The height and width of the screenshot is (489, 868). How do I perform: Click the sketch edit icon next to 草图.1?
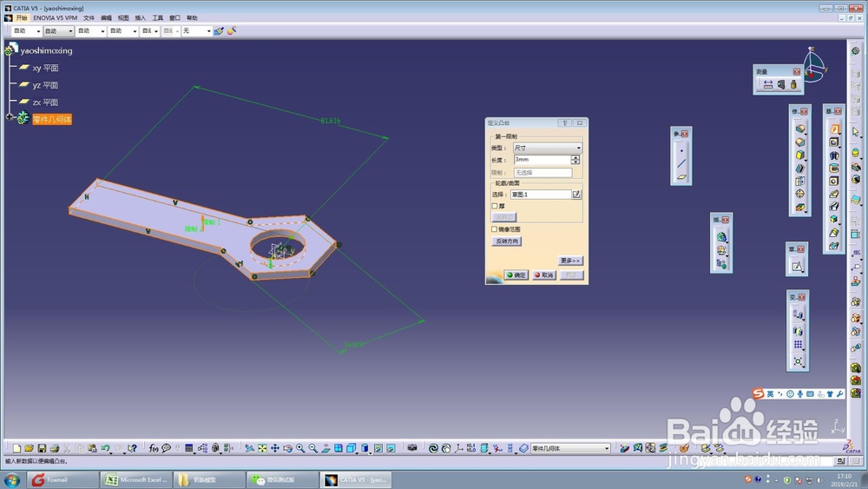point(576,195)
